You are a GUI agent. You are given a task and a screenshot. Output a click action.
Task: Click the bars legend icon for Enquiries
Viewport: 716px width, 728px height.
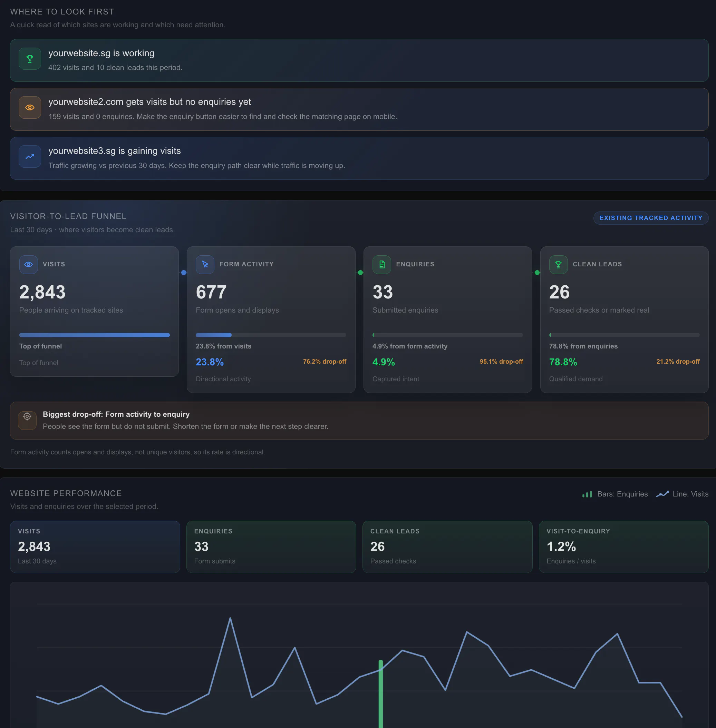[x=587, y=494]
